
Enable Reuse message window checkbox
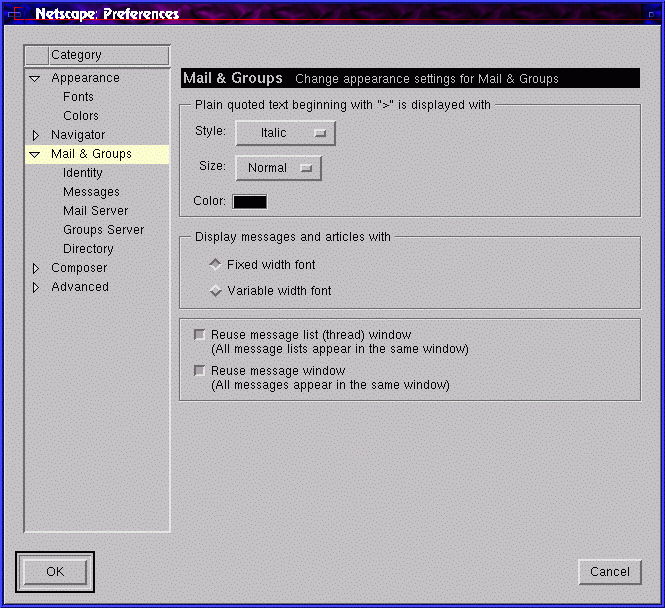tap(199, 371)
